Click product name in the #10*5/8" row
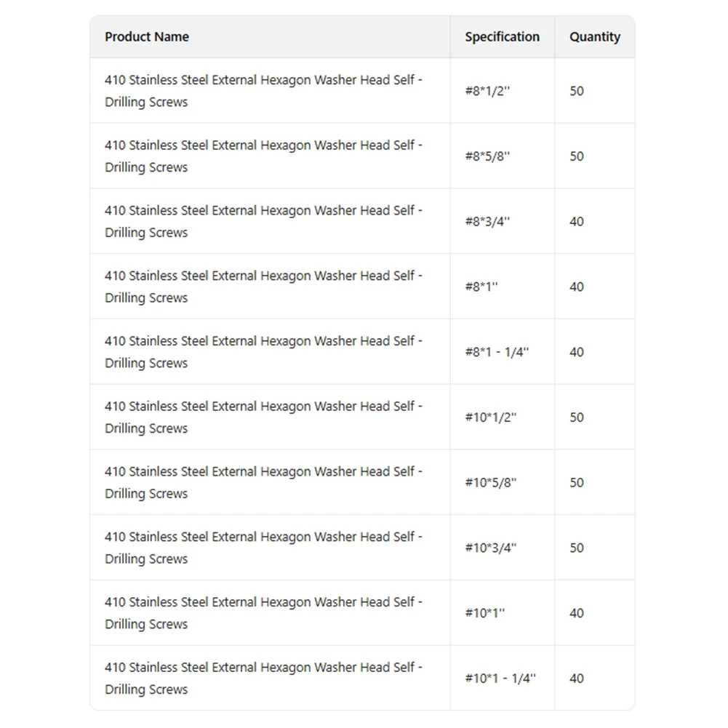The height and width of the screenshot is (728, 728). [263, 482]
